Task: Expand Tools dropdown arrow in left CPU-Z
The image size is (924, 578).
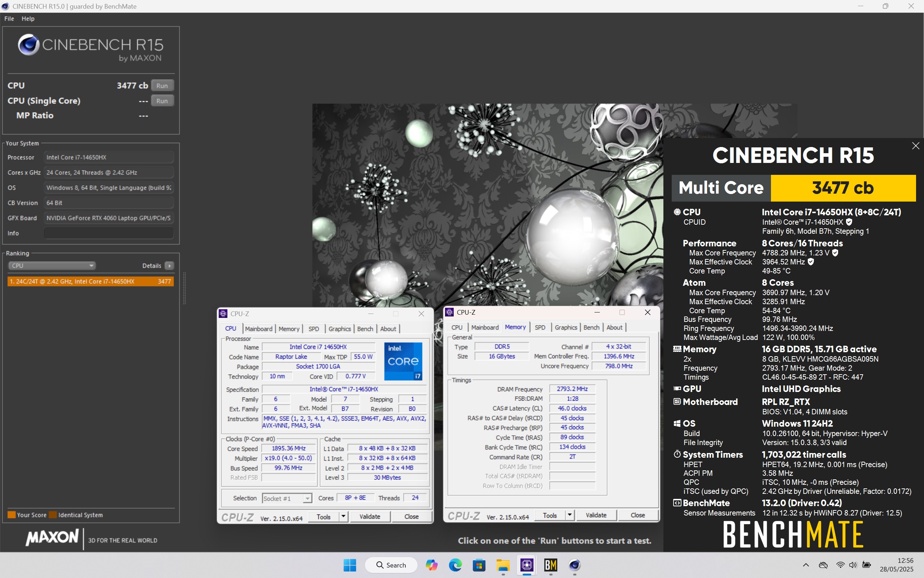Action: point(343,517)
